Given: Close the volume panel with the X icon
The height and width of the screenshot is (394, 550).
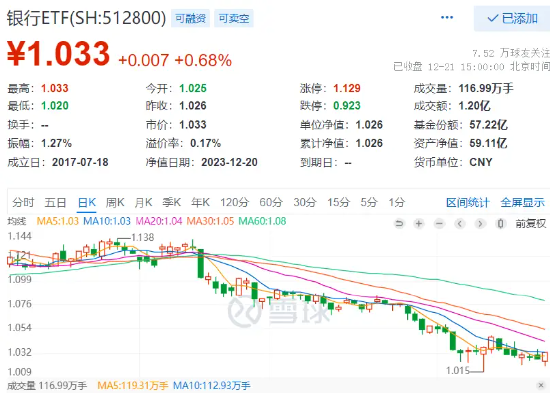Looking at the screenshot, I should click(x=541, y=385).
